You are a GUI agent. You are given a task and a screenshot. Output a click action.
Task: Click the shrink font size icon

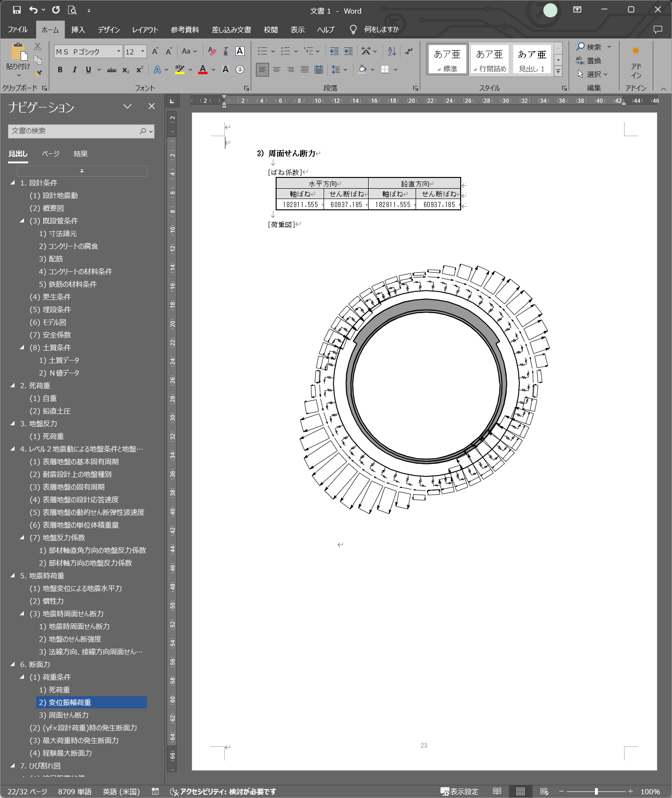169,51
